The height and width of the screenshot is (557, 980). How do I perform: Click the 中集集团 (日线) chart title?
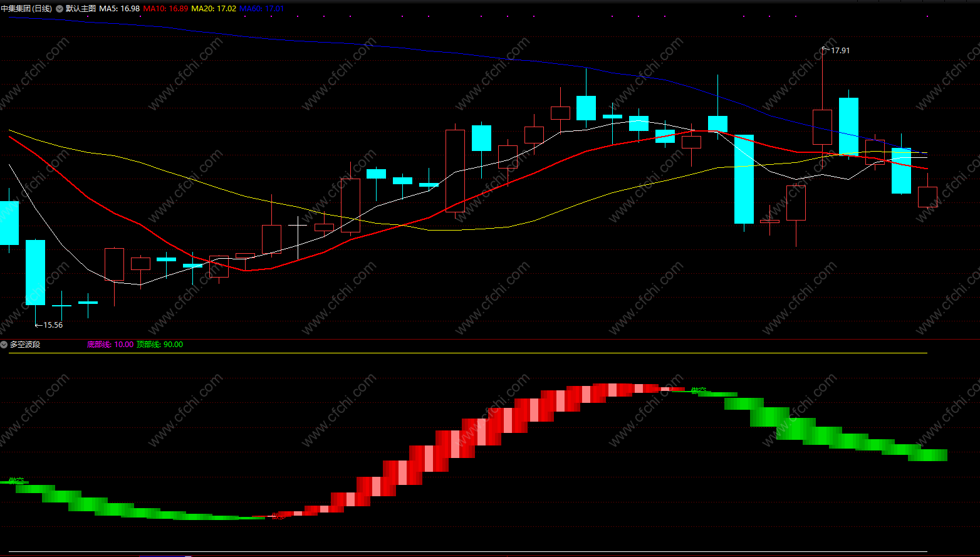[26, 9]
